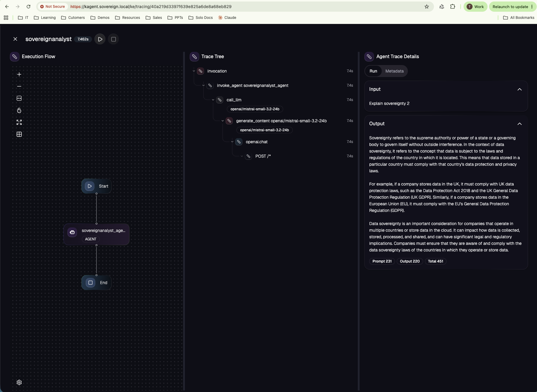This screenshot has width=537, height=392.
Task: Bookmark this page with the star icon
Action: (x=427, y=7)
